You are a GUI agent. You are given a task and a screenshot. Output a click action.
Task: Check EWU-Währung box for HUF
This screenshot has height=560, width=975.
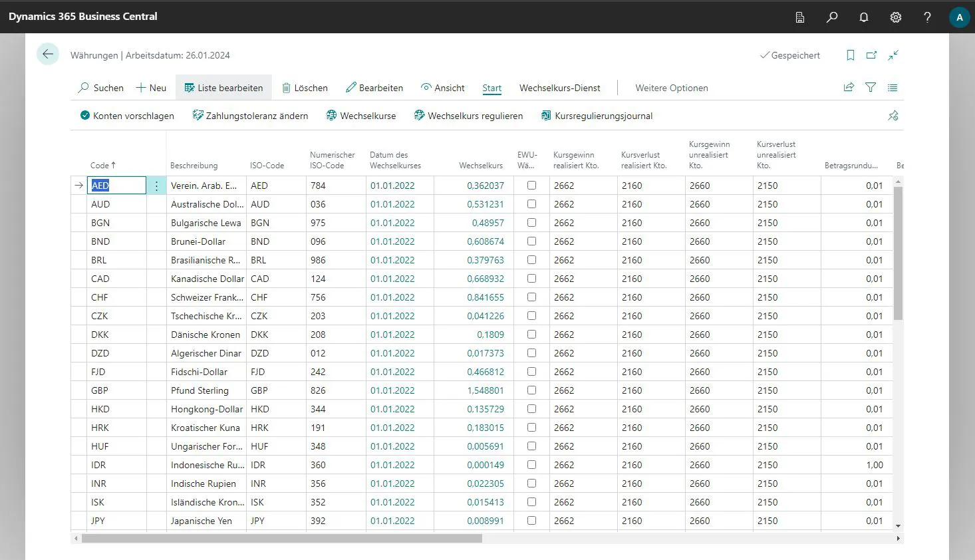point(531,446)
